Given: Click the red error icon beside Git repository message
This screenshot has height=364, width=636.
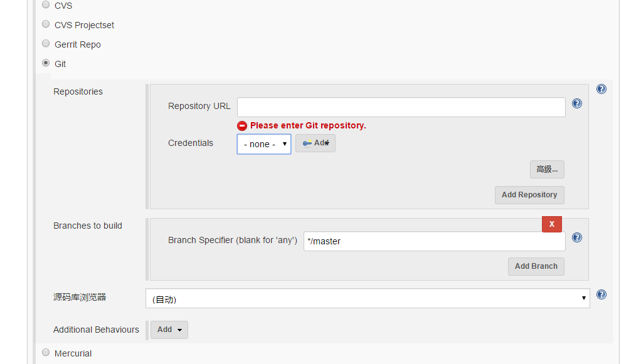Looking at the screenshot, I should pos(242,126).
